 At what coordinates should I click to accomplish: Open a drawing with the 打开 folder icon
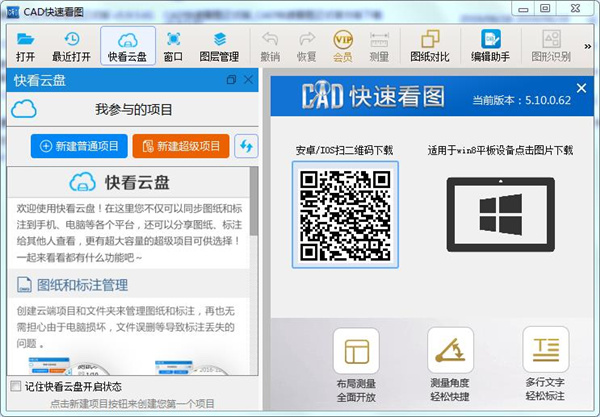pyautogui.click(x=25, y=46)
